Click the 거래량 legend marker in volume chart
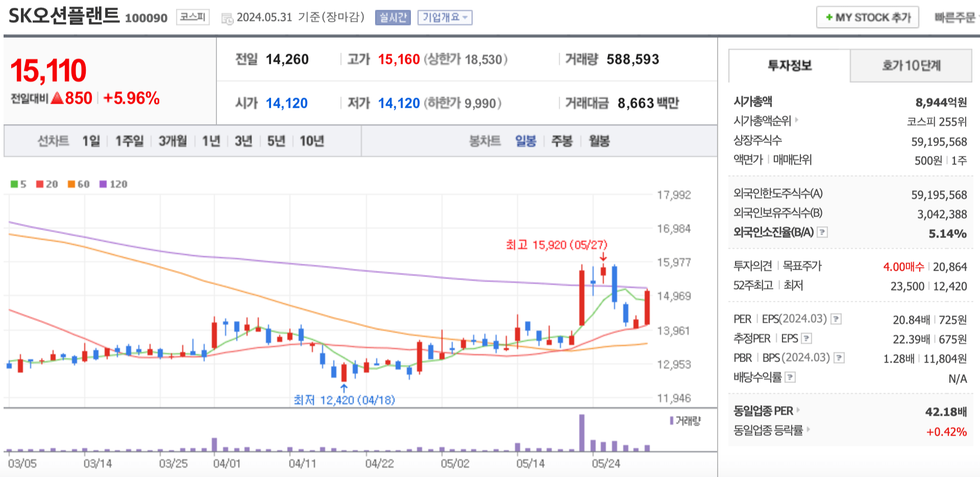Image resolution: width=980 pixels, height=477 pixels. [x=672, y=421]
